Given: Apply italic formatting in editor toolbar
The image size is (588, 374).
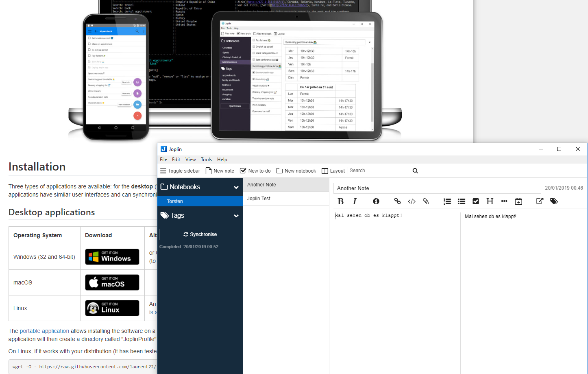Looking at the screenshot, I should (355, 201).
